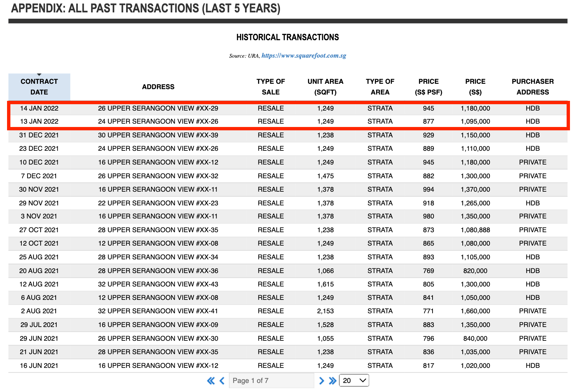Select address '16 UPPER SERANGOON VIEW #XX-12' on 10 DEC 2021 row
Viewport: 576px width, 392px height.
[x=158, y=162]
